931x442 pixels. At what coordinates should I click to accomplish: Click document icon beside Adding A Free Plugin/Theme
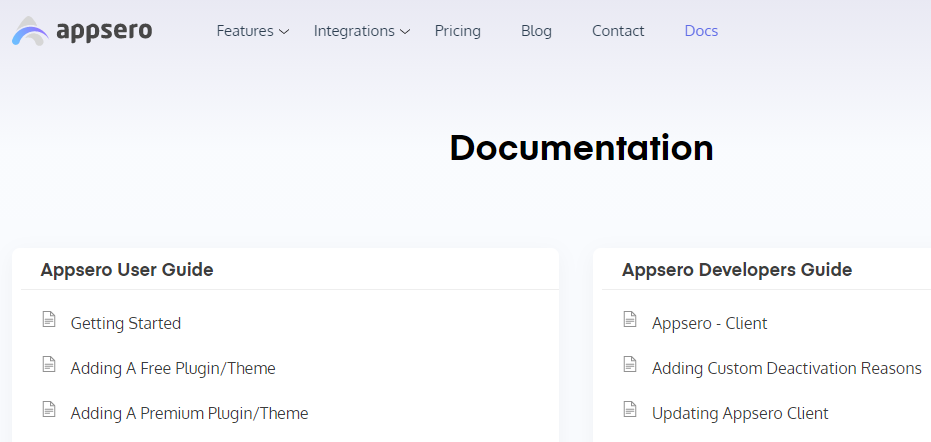click(x=49, y=364)
